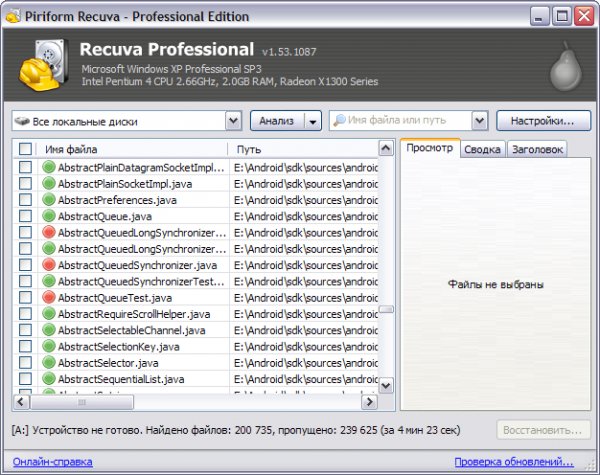Click the Piriform pear logo
Image resolution: width=600 pixels, height=475 pixels.
tap(566, 67)
